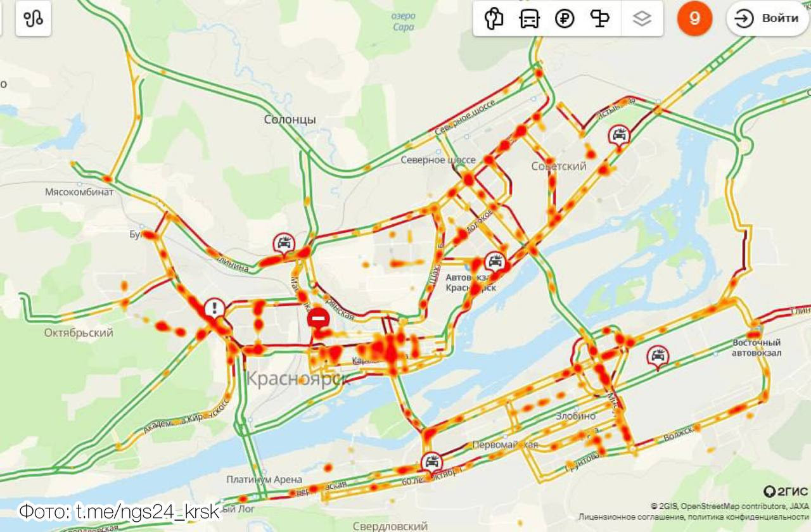The width and height of the screenshot is (811, 532).
Task: Open the exclamation warning marker near Октябрьский
Action: pyautogui.click(x=215, y=310)
